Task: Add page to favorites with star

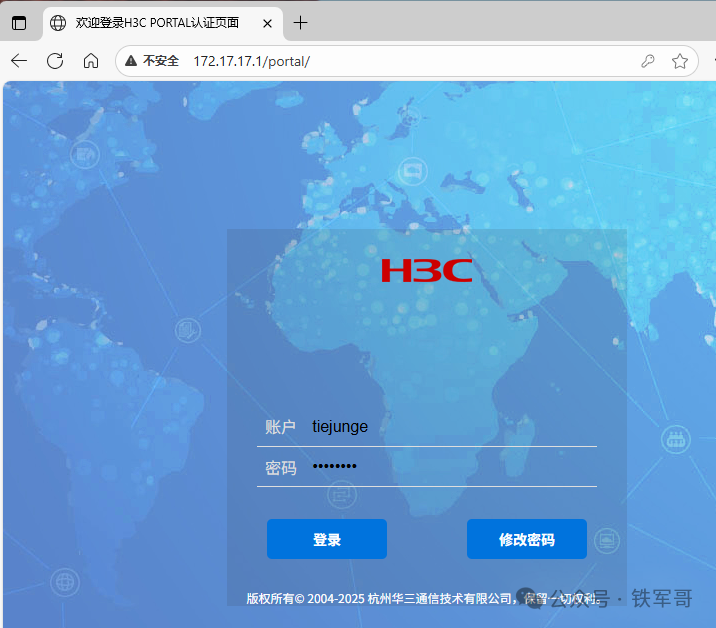Action: [x=680, y=61]
